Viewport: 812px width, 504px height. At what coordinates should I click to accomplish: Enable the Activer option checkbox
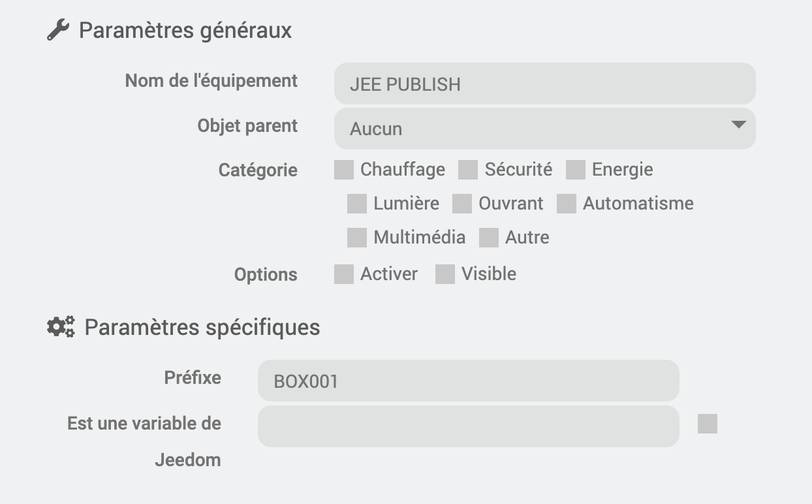(344, 274)
